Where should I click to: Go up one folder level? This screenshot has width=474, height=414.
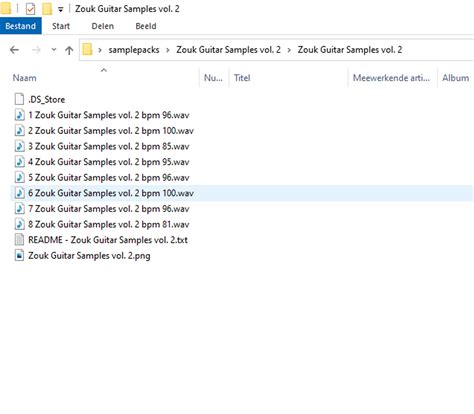[x=69, y=50]
